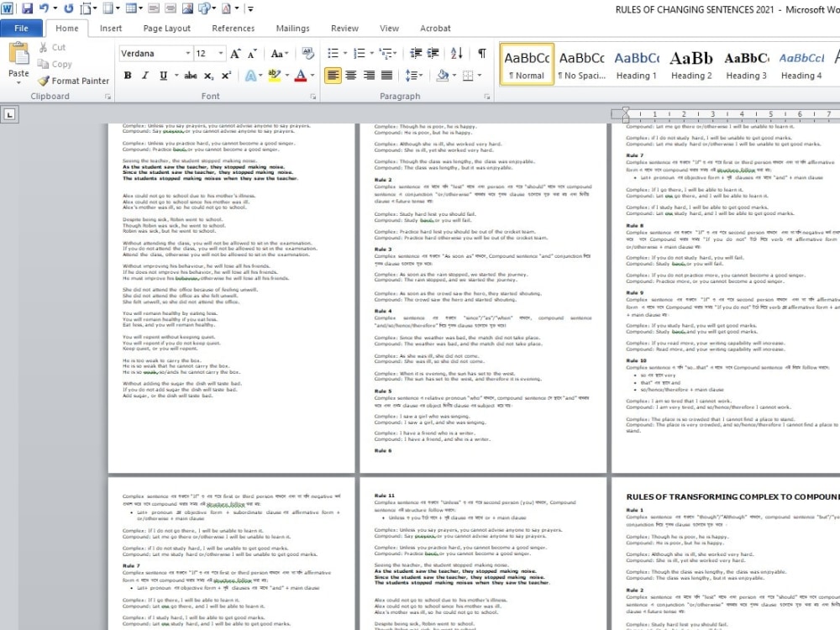Toggle bold formatting
The height and width of the screenshot is (630, 840).
(128, 76)
